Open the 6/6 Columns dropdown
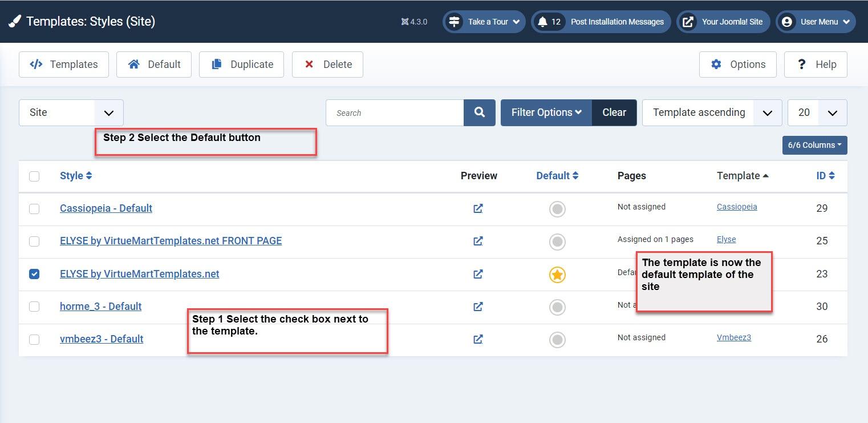 (x=814, y=145)
